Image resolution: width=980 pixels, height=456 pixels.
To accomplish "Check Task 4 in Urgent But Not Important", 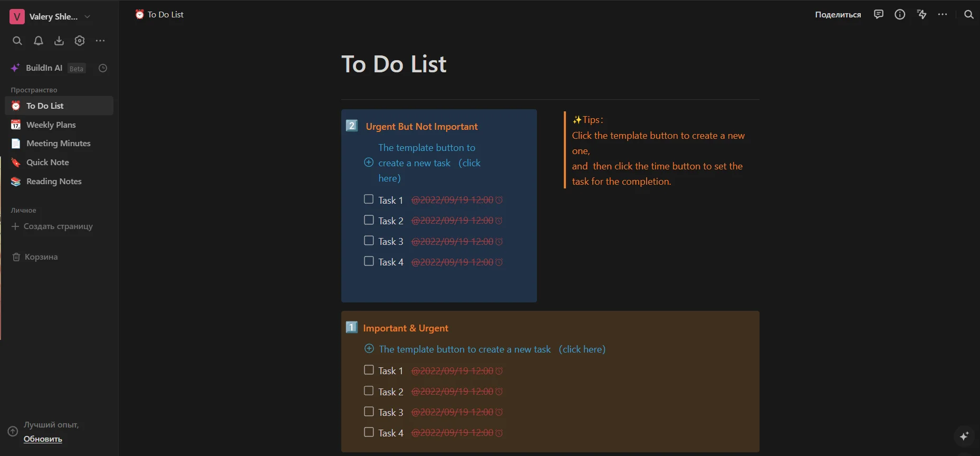I will [x=369, y=261].
